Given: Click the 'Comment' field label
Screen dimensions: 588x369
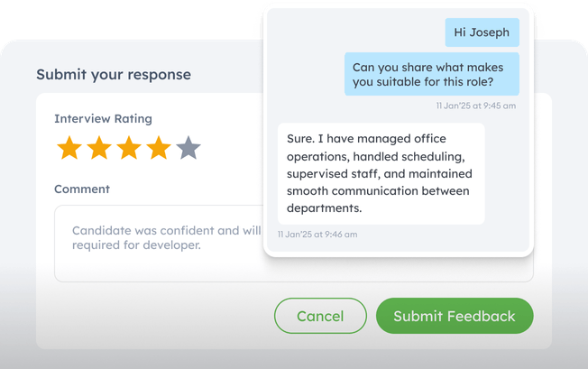Looking at the screenshot, I should pos(82,189).
